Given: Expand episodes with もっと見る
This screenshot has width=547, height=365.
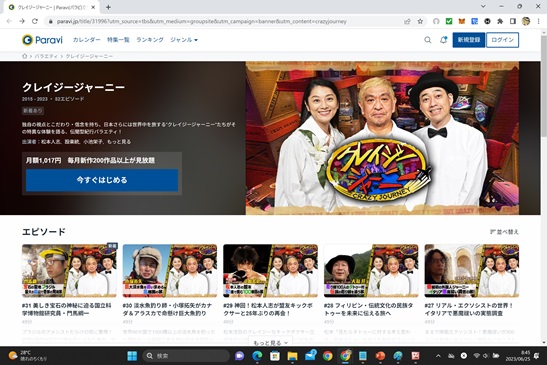Looking at the screenshot, I should [271, 343].
